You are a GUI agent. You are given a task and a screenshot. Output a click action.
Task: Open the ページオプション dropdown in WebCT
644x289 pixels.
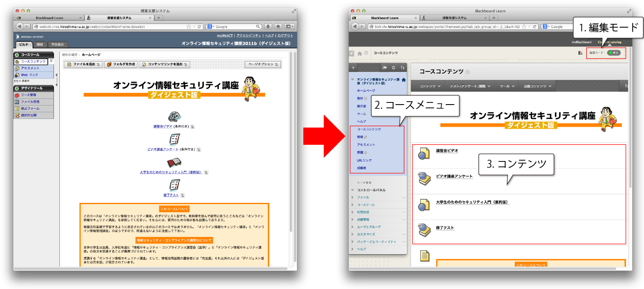coord(263,64)
